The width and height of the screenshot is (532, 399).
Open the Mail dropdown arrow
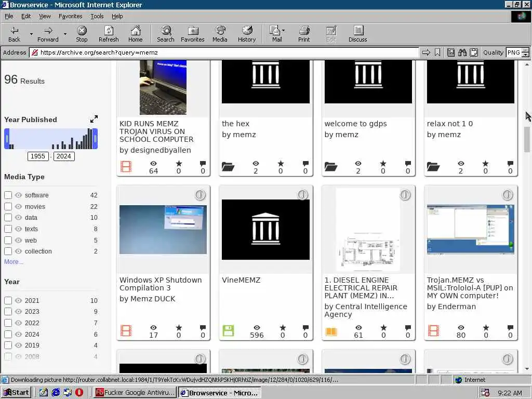click(284, 31)
